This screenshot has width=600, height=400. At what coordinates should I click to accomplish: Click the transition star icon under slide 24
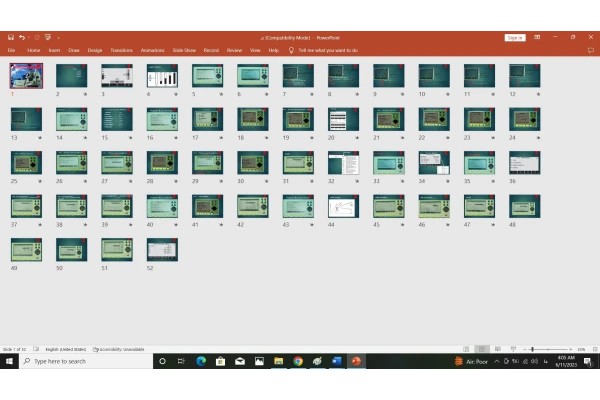pyautogui.click(x=538, y=138)
